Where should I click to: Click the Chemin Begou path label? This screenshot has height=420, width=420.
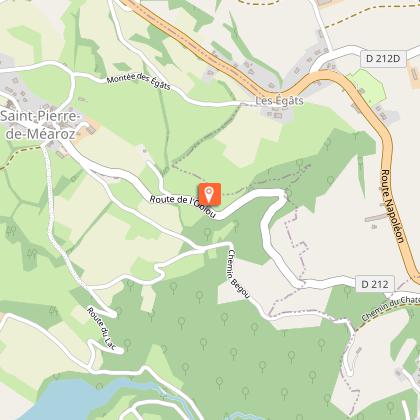238,274
